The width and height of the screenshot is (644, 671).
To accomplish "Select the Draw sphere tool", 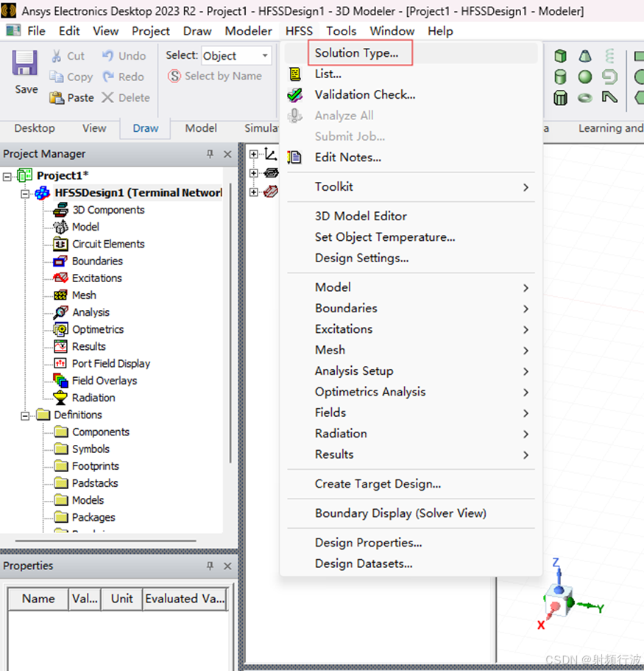I will click(x=585, y=77).
